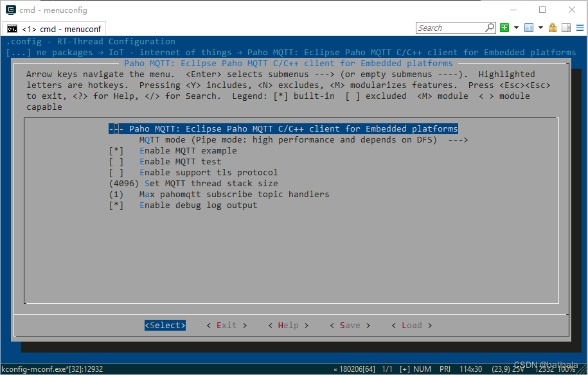The image size is (588, 375).
Task: Click 180206[64] version in status bar
Action: click(x=354, y=369)
